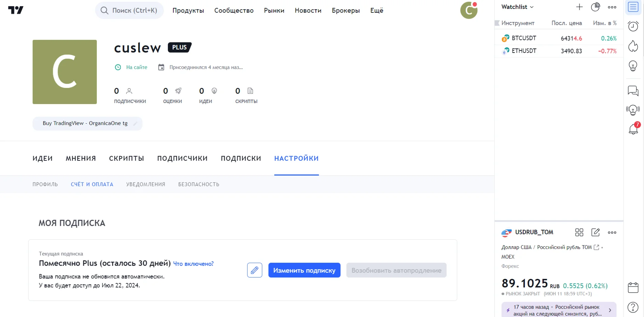The image size is (644, 317).
Task: Click the На сайте online status
Action: [137, 67]
